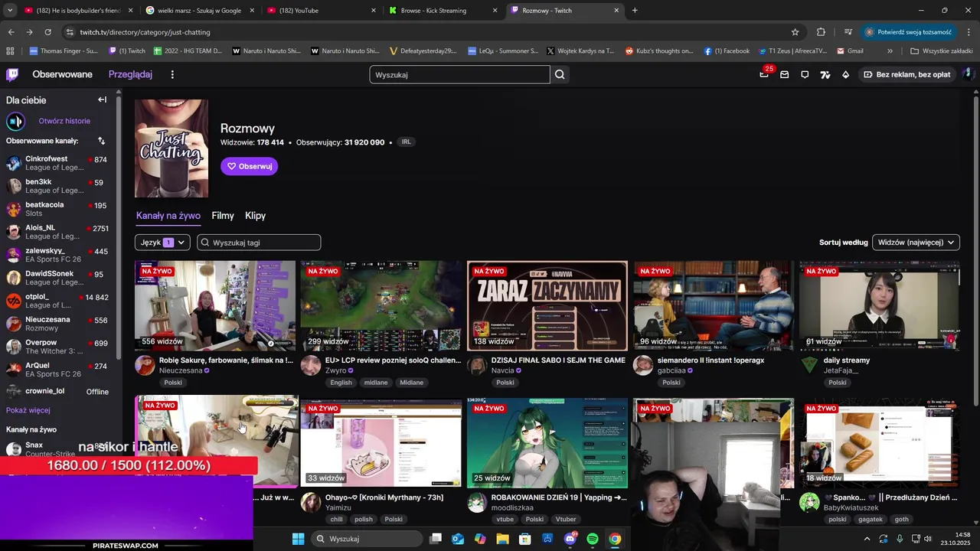Open ZARAZ ZACZYNAMY stream thumbnail by Navcia
The width and height of the screenshot is (980, 551).
click(547, 305)
